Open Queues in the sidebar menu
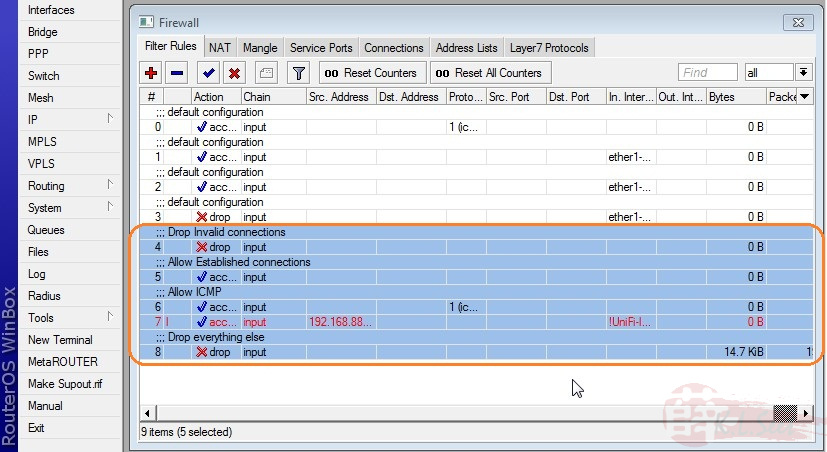The image size is (827, 452). (70, 230)
